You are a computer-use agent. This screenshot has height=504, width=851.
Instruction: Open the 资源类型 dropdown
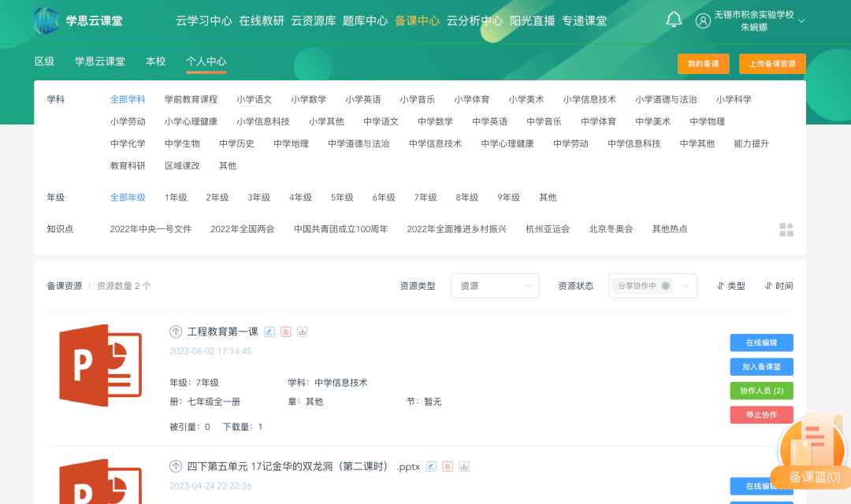pyautogui.click(x=495, y=286)
